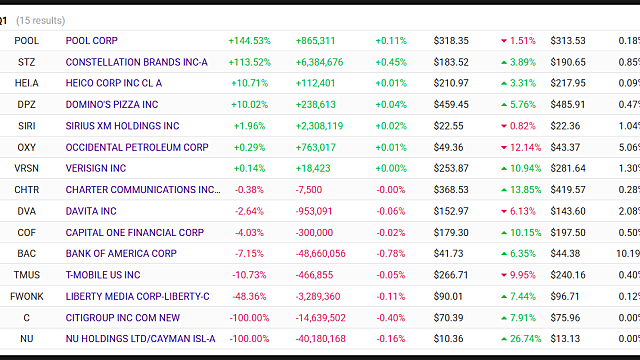Open BANK OF AMERICA CORP link
640x360 pixels.
[121, 253]
